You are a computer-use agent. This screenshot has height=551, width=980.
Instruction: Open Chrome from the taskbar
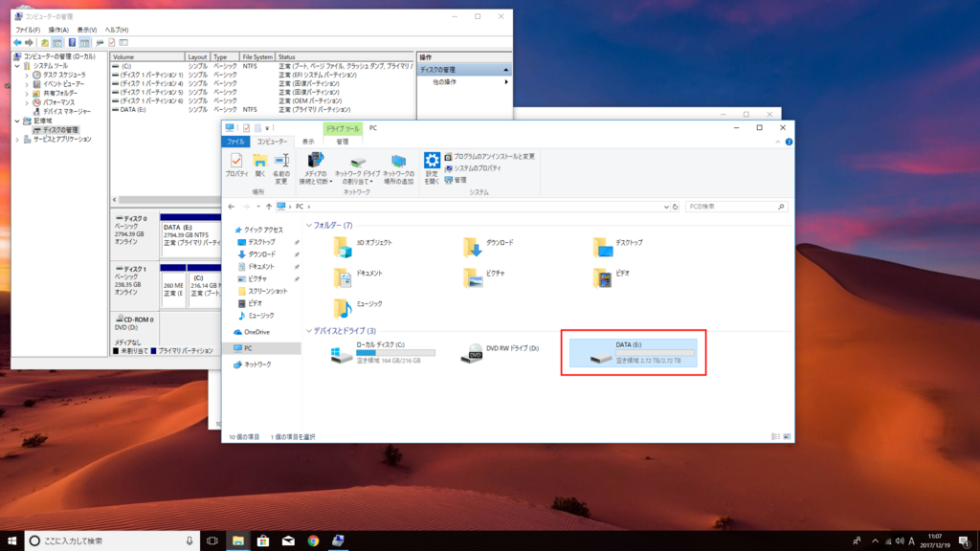point(313,540)
